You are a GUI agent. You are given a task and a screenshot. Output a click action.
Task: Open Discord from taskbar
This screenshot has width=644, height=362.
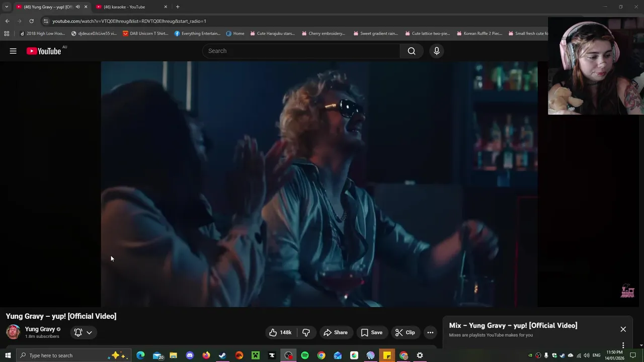tap(190, 355)
